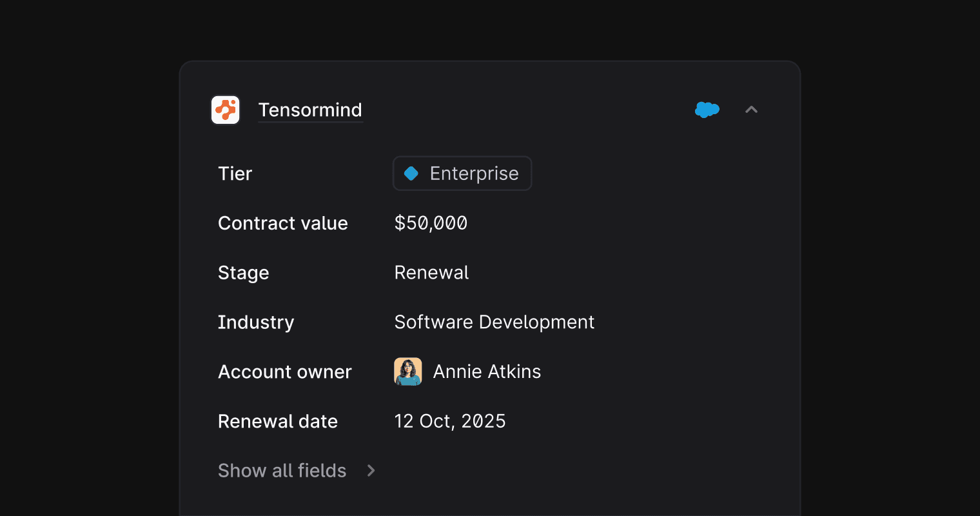Expand Show all fields
The height and width of the screenshot is (516, 980).
(x=282, y=471)
